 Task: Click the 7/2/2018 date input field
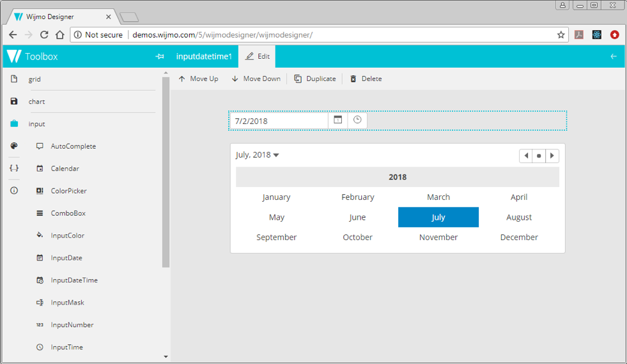[279, 121]
